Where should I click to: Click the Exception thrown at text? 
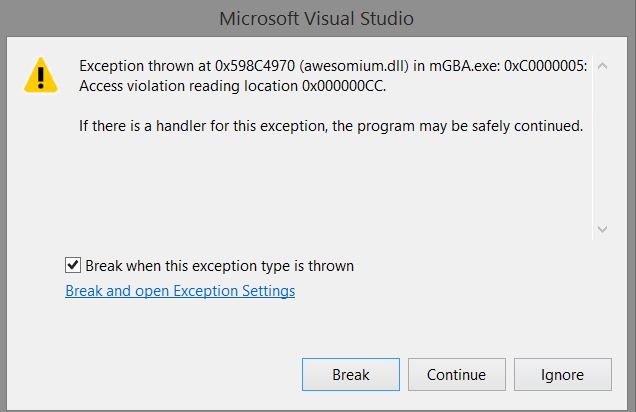[145, 66]
